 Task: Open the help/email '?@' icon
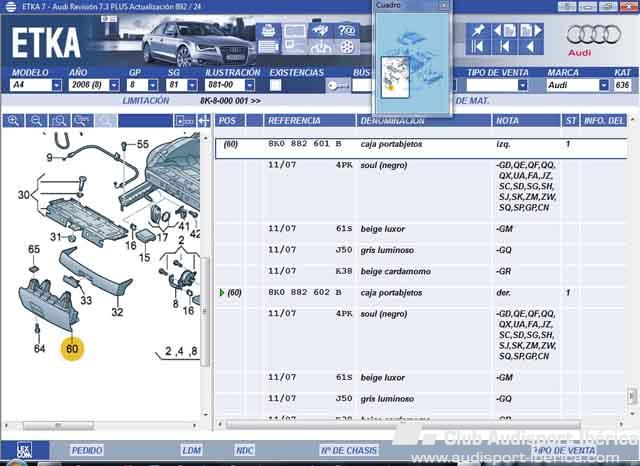click(347, 31)
